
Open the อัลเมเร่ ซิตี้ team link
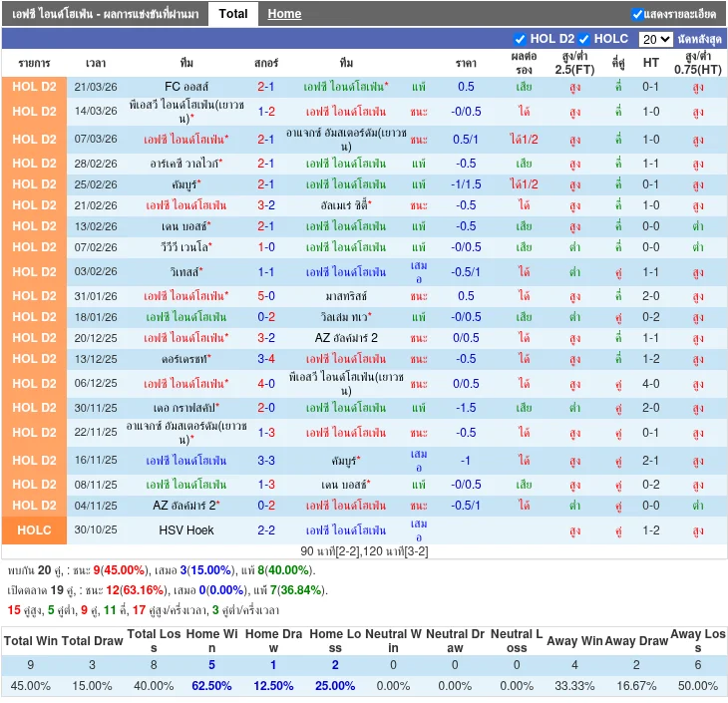tap(344, 205)
